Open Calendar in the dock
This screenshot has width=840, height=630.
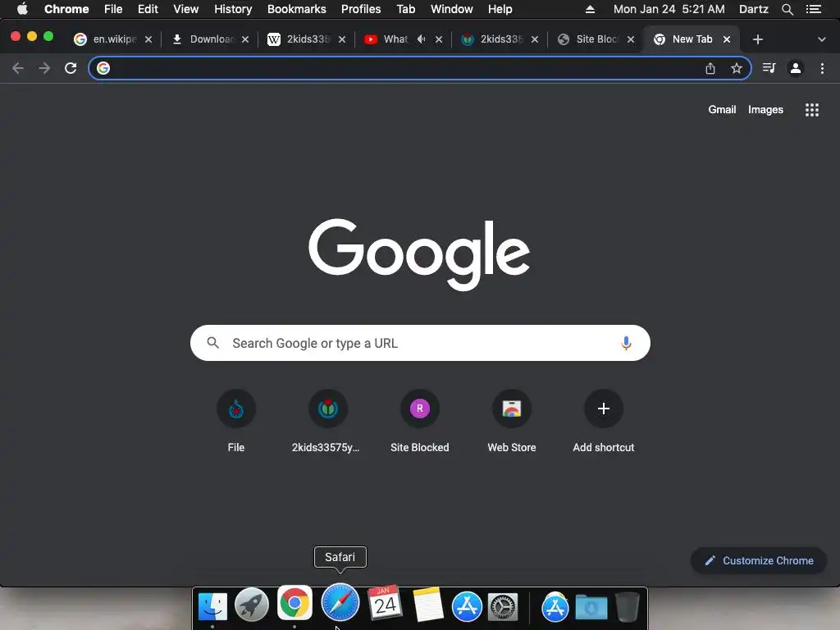(x=385, y=604)
